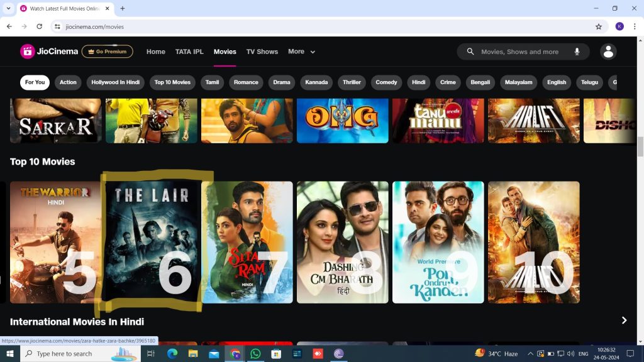This screenshot has height=362, width=644.
Task: Open File Explorer from taskbar
Action: pyautogui.click(x=193, y=353)
